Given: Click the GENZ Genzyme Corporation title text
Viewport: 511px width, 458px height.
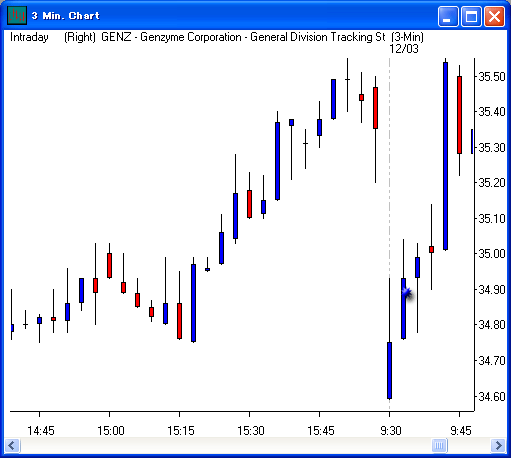Looking at the screenshot, I should (243, 37).
